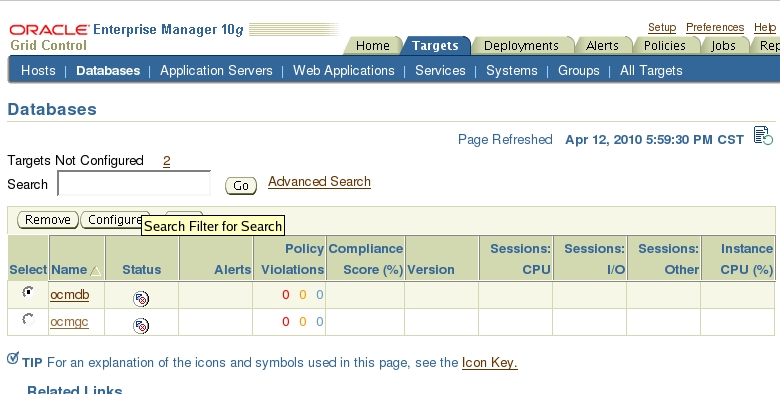Open the Advanced Search link
The width and height of the screenshot is (780, 394).
[x=319, y=182]
